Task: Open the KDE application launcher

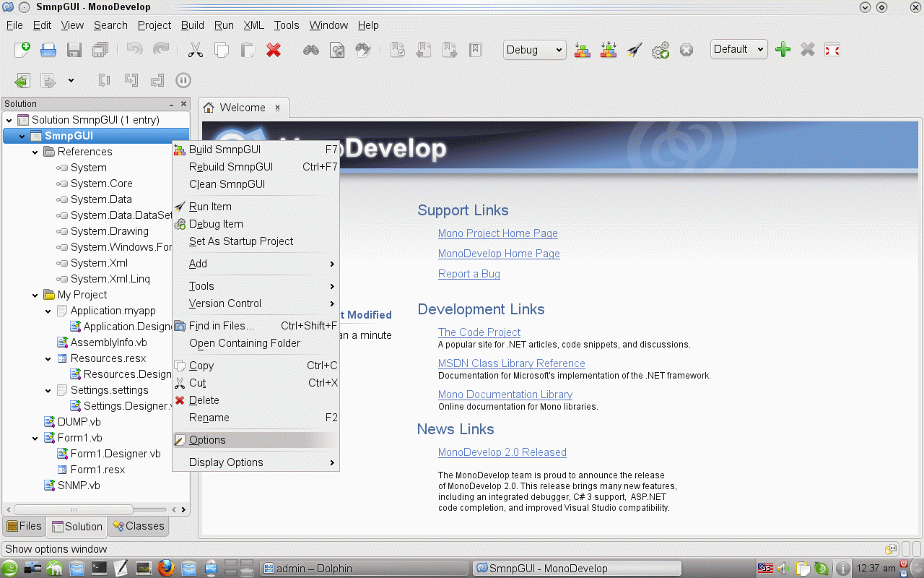Action: coord(9,568)
